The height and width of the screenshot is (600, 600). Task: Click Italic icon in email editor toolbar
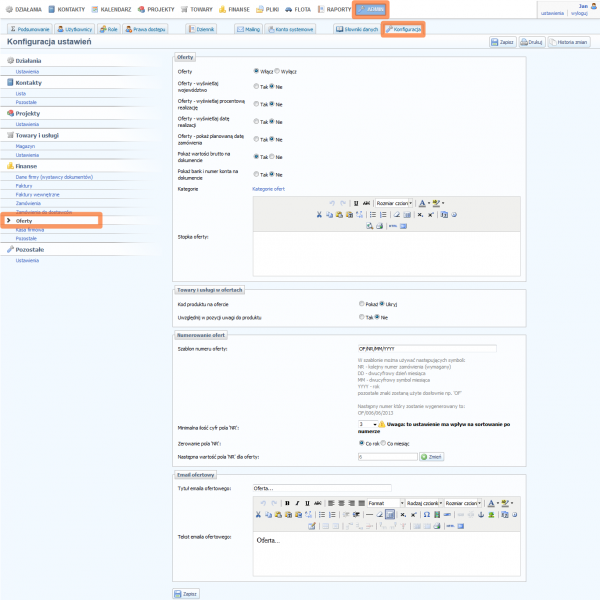[x=297, y=502]
